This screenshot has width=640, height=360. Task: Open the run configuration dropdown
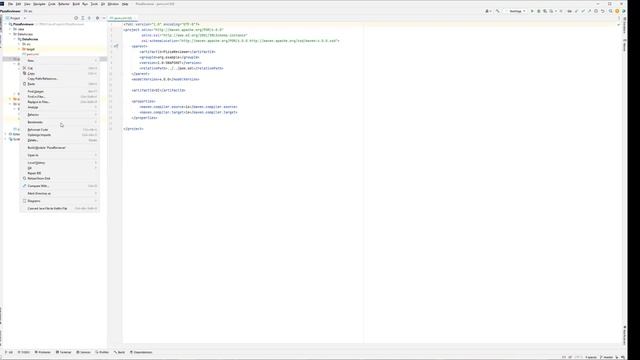pyautogui.click(x=517, y=11)
